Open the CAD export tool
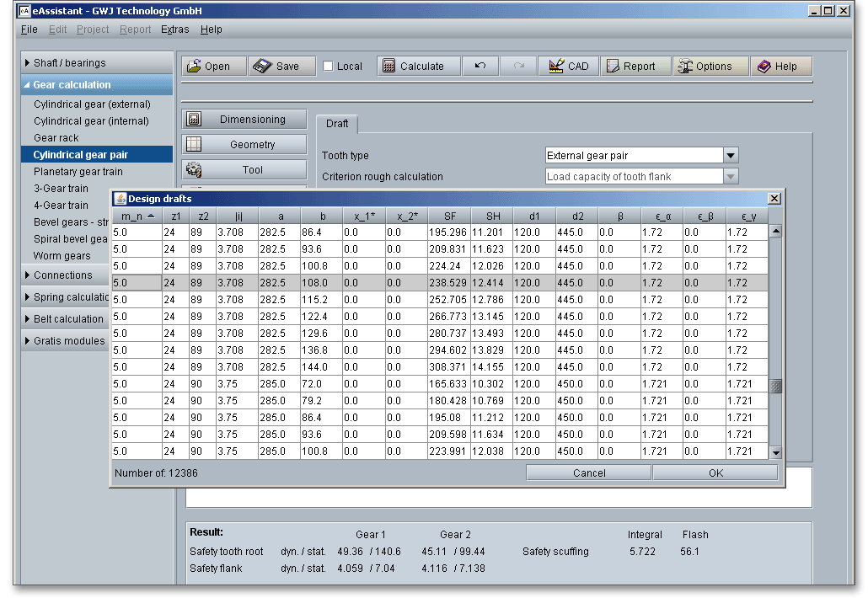Viewport: 868px width, 598px height. click(x=569, y=67)
